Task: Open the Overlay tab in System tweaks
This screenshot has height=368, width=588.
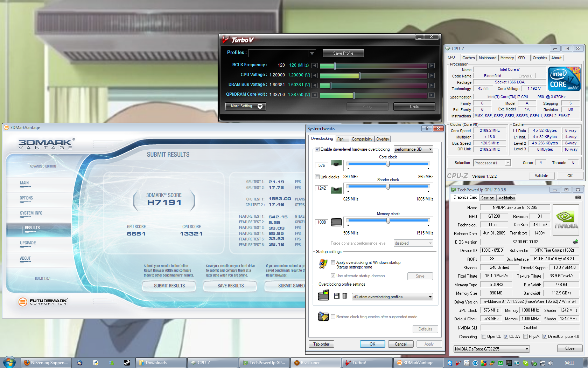Action: coord(383,139)
